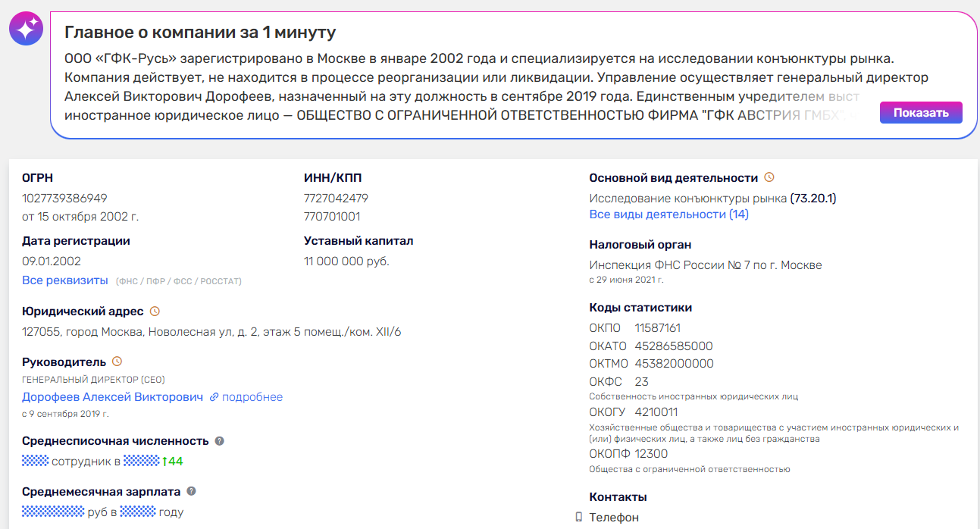Click the ОКПО code 11587161
This screenshot has height=529, width=980.
(658, 328)
